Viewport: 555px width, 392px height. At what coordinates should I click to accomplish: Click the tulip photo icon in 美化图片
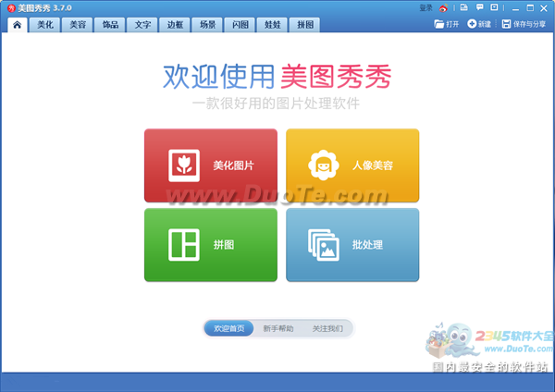[x=184, y=165]
